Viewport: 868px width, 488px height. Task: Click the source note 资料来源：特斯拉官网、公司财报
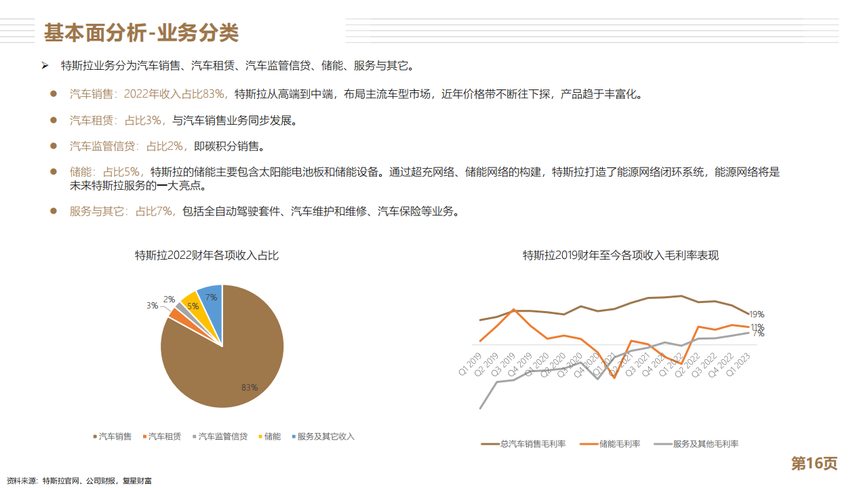tap(79, 481)
